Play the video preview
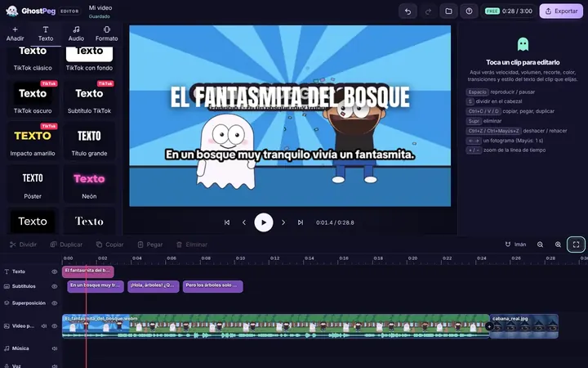The image size is (588, 368). (264, 222)
